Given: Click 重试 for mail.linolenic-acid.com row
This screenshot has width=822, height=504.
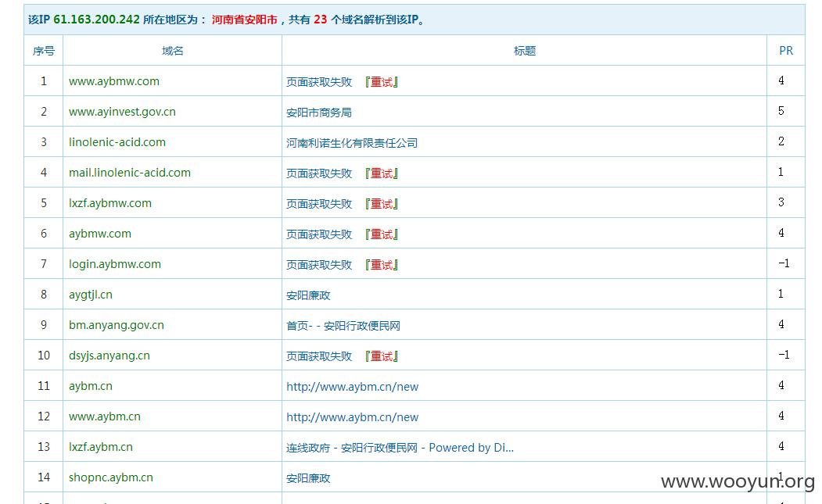Looking at the screenshot, I should [382, 173].
